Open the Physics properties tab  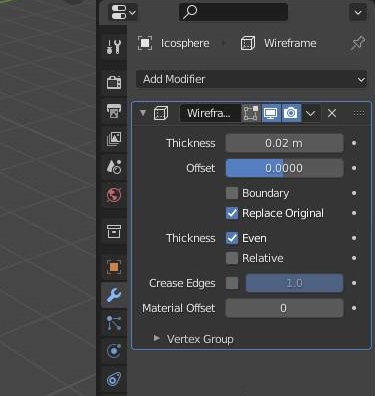[114, 351]
